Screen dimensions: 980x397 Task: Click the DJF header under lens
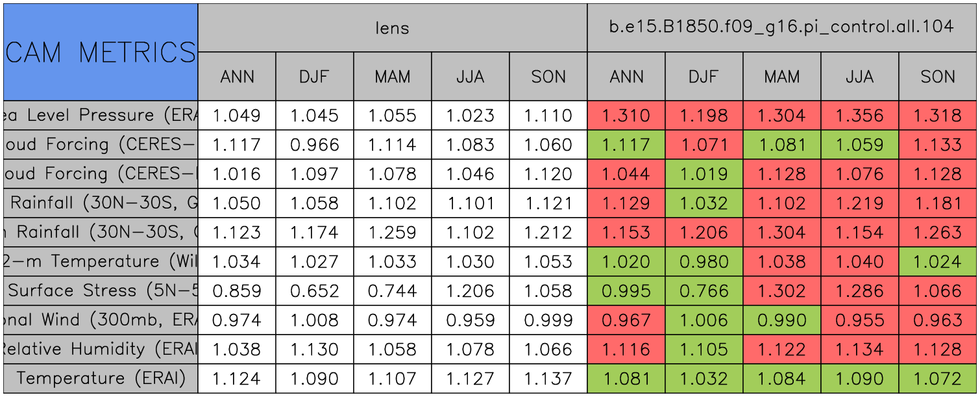[315, 77]
